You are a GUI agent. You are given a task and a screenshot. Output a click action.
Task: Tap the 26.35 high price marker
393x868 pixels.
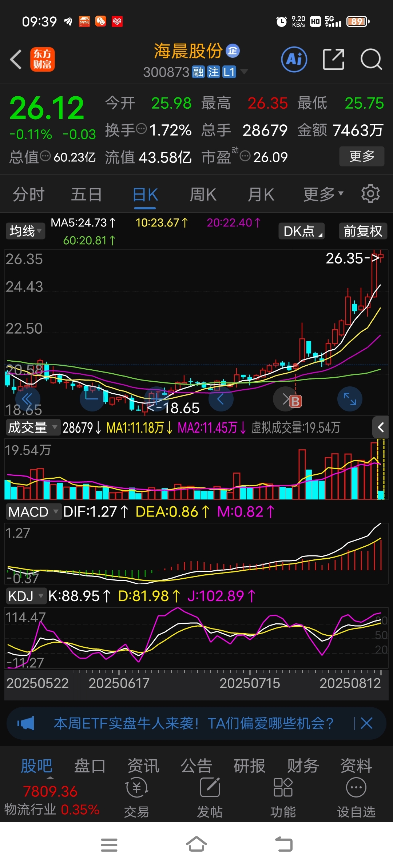353,258
